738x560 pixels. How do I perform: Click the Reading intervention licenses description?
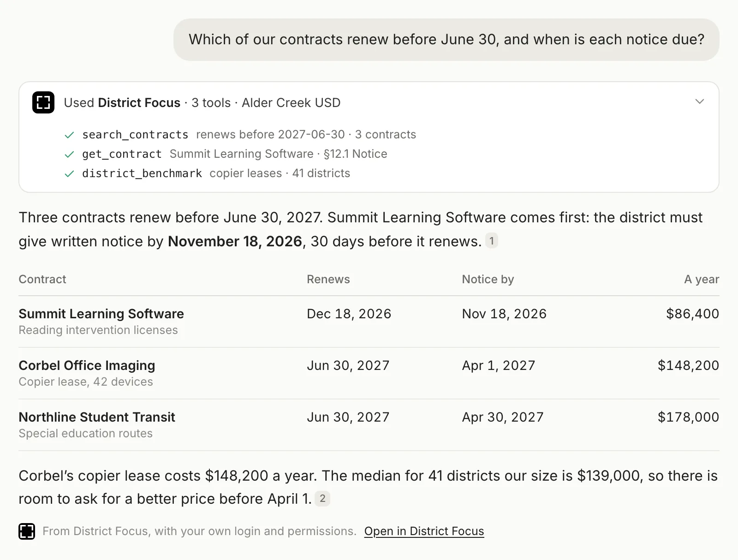point(98,330)
